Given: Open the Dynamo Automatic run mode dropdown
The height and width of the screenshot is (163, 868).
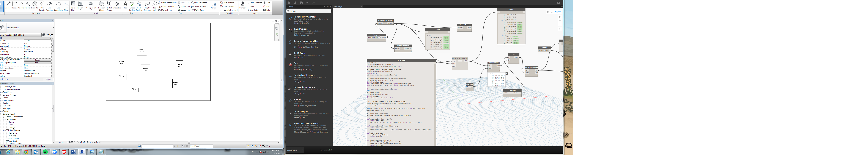Looking at the screenshot, I should click(x=295, y=150).
